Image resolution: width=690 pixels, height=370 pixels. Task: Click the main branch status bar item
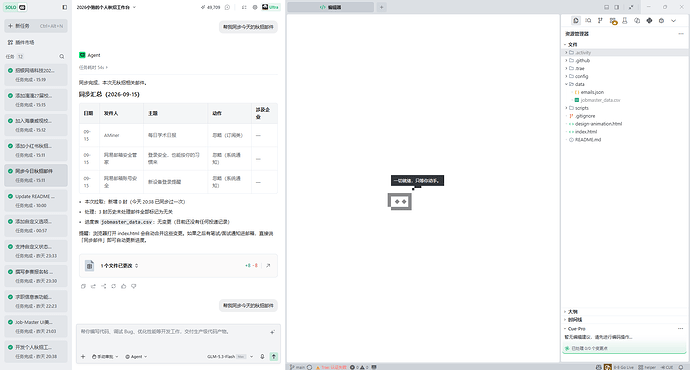[297, 367]
